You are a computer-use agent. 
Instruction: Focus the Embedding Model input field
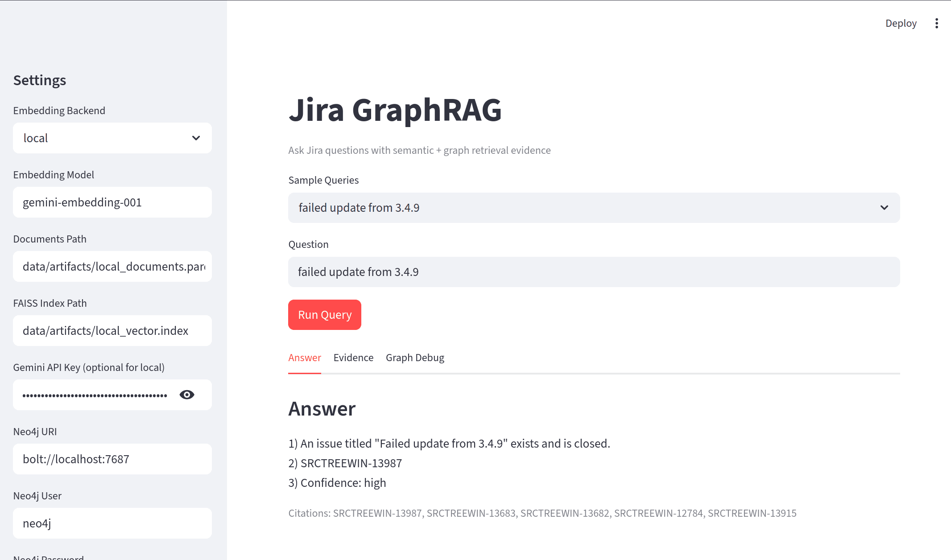(112, 202)
